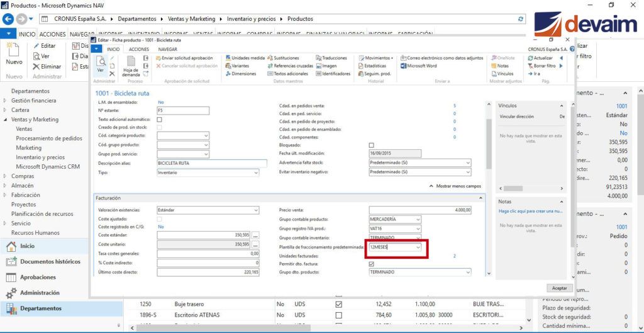Open Dimensiones in the ribbon
The width and height of the screenshot is (644, 333).
click(x=241, y=74)
